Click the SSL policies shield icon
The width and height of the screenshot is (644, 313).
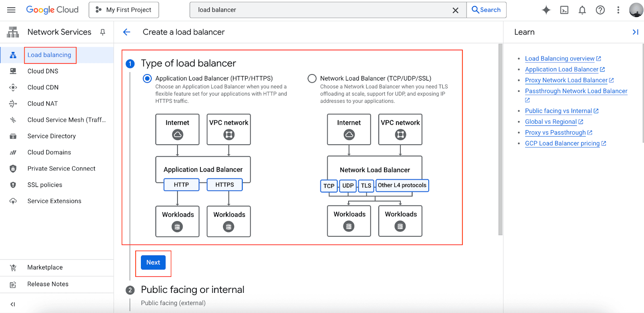pos(13,185)
